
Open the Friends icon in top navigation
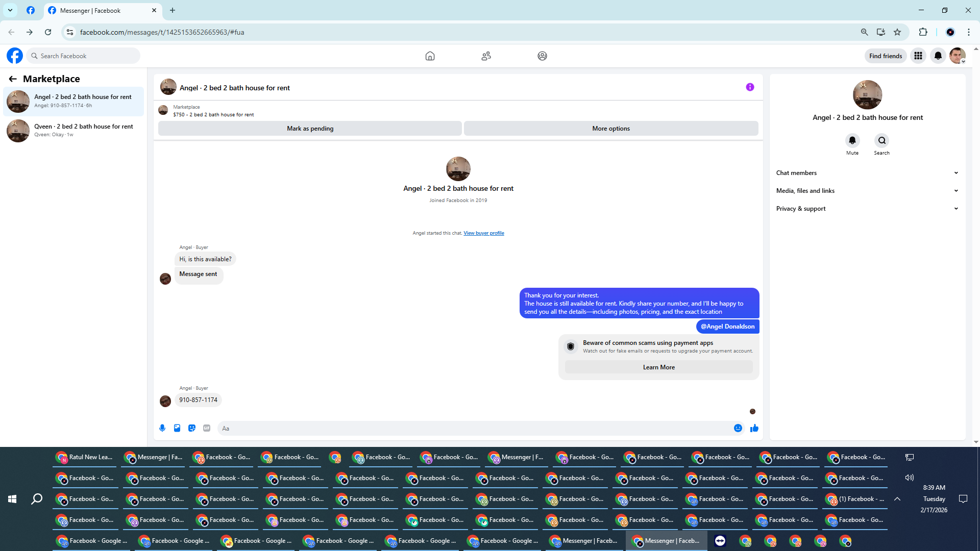coord(486,56)
